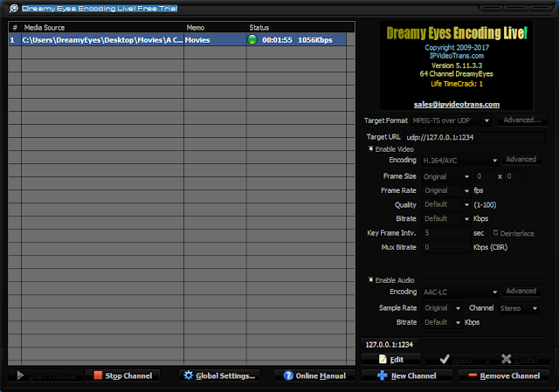559x392 pixels.
Task: Click the film reel app icon in title bar
Action: click(x=14, y=8)
